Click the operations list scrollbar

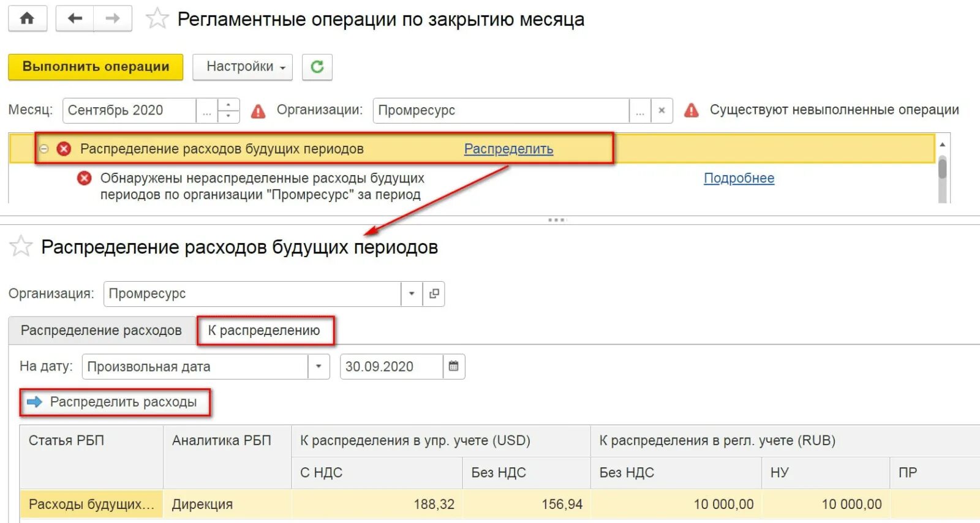pyautogui.click(x=943, y=168)
